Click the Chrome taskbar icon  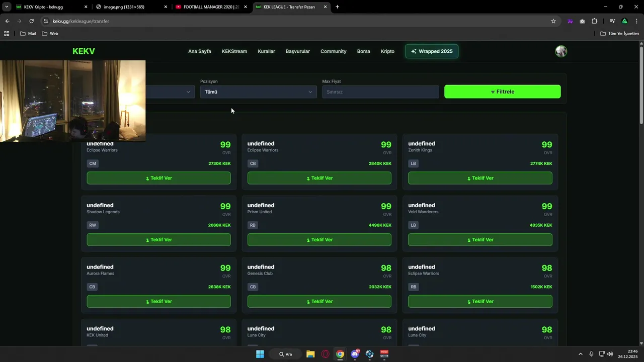click(340, 354)
